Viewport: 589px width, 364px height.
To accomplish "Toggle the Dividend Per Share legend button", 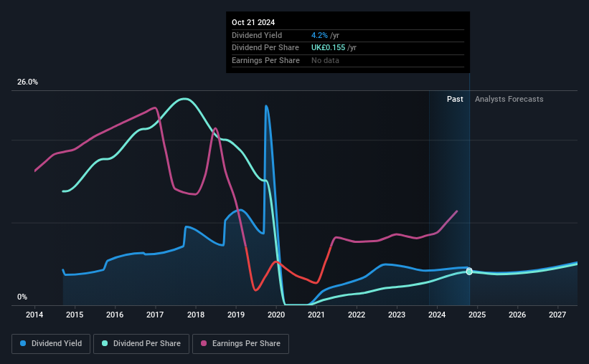I will (x=141, y=344).
